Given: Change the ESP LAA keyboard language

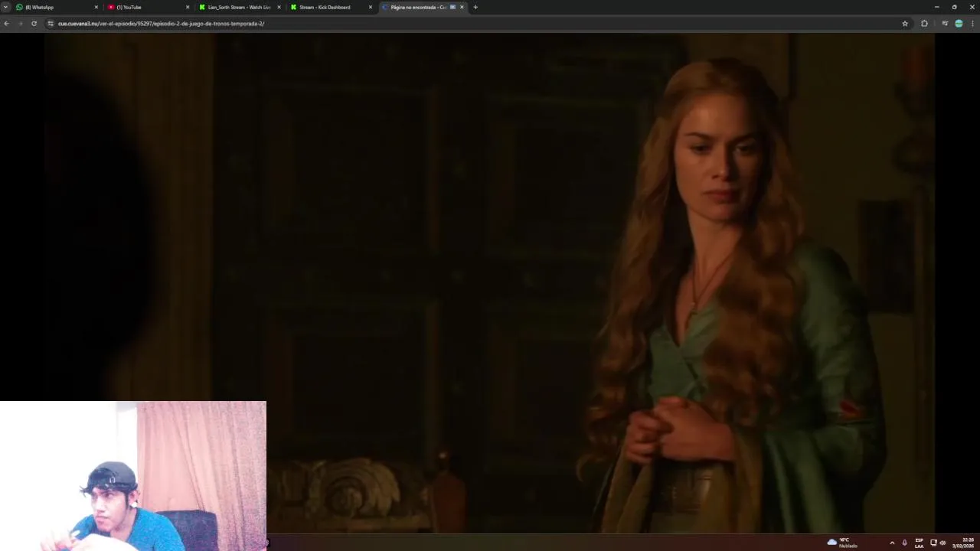Looking at the screenshot, I should pos(920,543).
